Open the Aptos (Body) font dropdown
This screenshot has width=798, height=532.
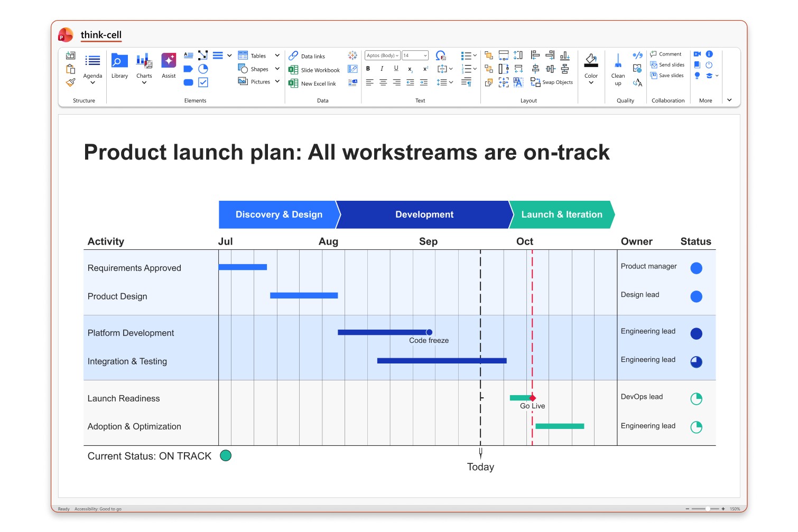383,55
